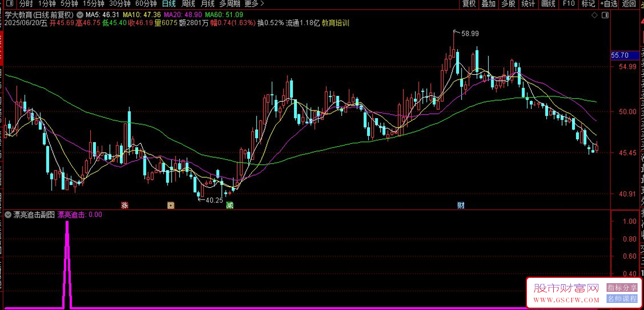644x310 pixels.
Task: Click the 指标分享 link in the banner
Action: [x=622, y=287]
